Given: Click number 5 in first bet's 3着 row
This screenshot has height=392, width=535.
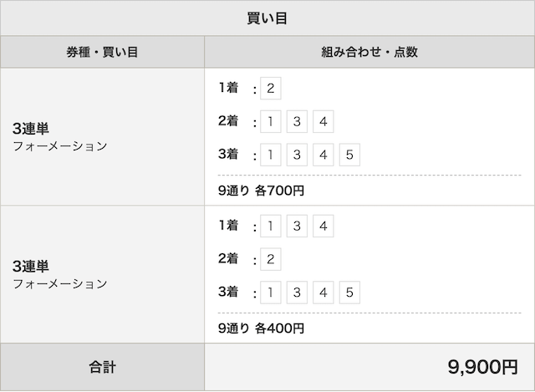Looking at the screenshot, I should point(349,155).
